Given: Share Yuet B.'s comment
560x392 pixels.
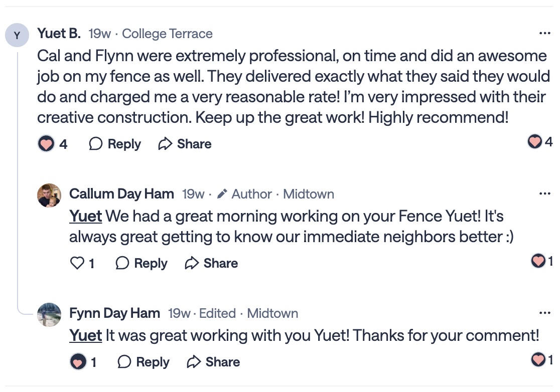Looking at the screenshot, I should point(185,144).
